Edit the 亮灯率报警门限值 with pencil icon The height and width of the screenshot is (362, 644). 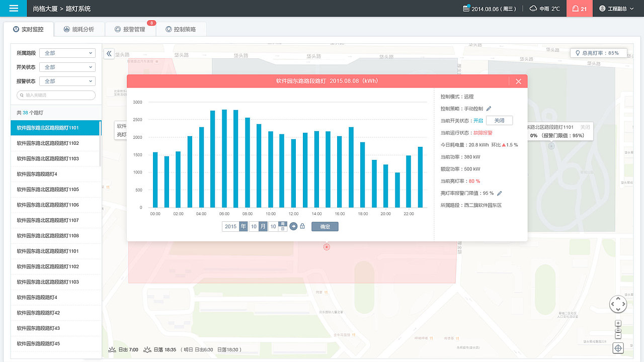500,193
